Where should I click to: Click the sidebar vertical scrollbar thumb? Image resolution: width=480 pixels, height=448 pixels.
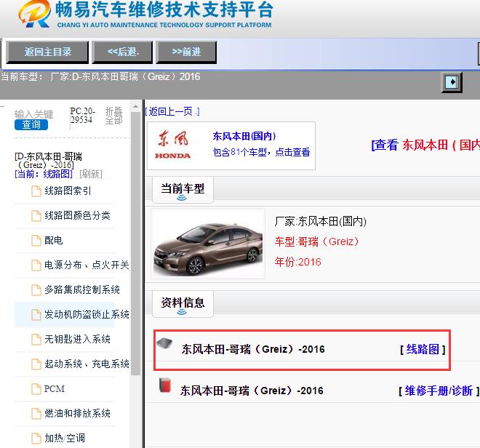[x=135, y=244]
